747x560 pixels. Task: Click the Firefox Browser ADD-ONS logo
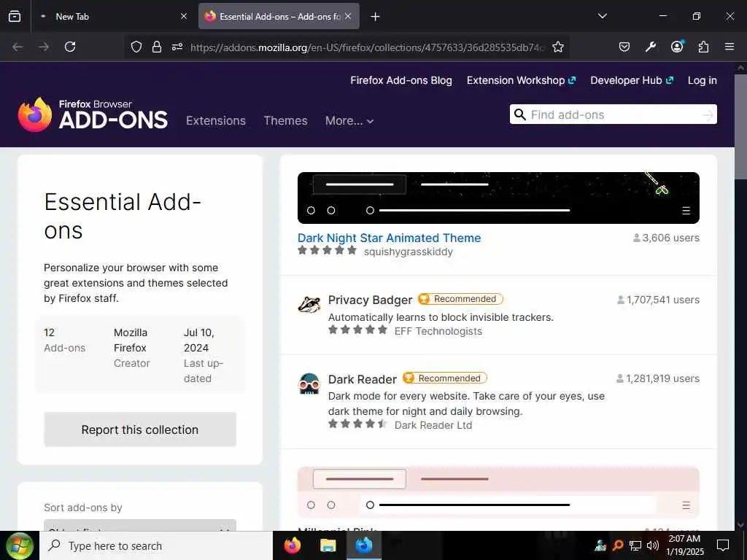coord(93,114)
